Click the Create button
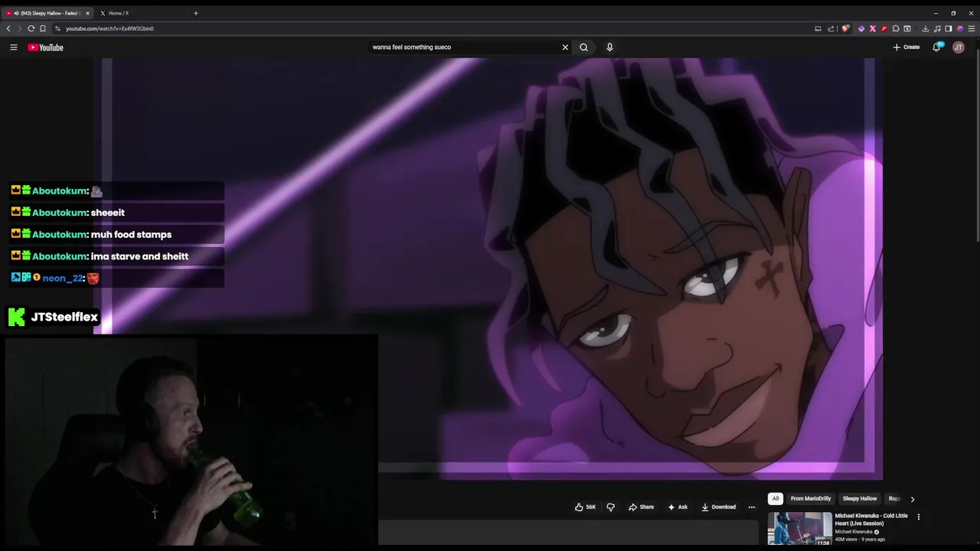 coord(906,47)
